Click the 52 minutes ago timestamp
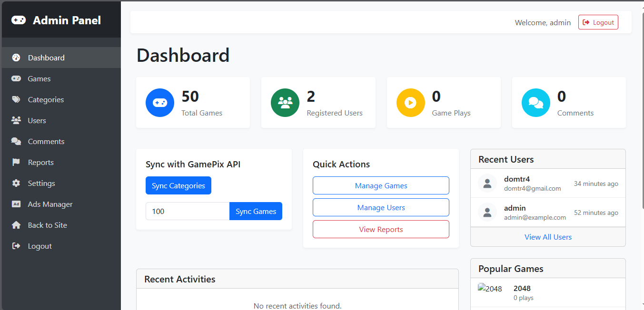The image size is (644, 310). point(596,213)
